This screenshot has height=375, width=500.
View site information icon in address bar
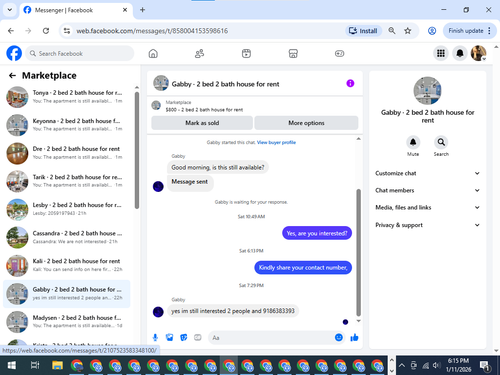[67, 31]
